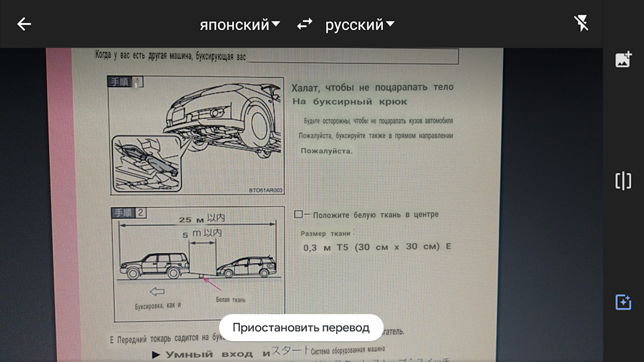Import an image from the gallery
Image resolution: width=644 pixels, height=362 pixels.
(x=623, y=60)
